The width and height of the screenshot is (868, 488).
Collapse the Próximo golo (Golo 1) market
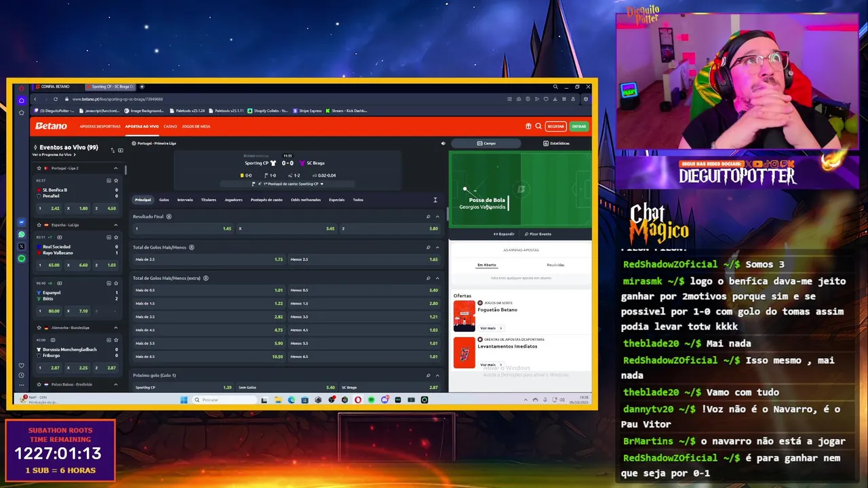(437, 375)
